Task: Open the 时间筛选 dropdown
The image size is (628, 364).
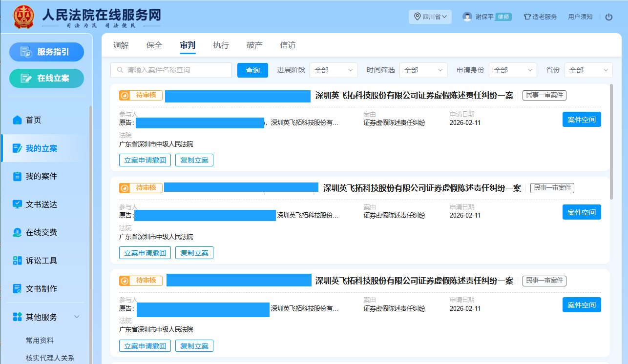Action: point(423,70)
